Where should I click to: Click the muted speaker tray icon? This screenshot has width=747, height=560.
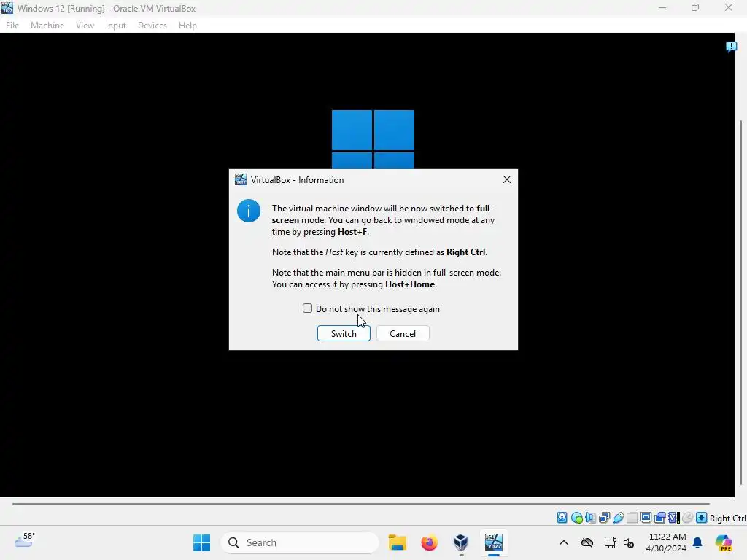click(629, 542)
